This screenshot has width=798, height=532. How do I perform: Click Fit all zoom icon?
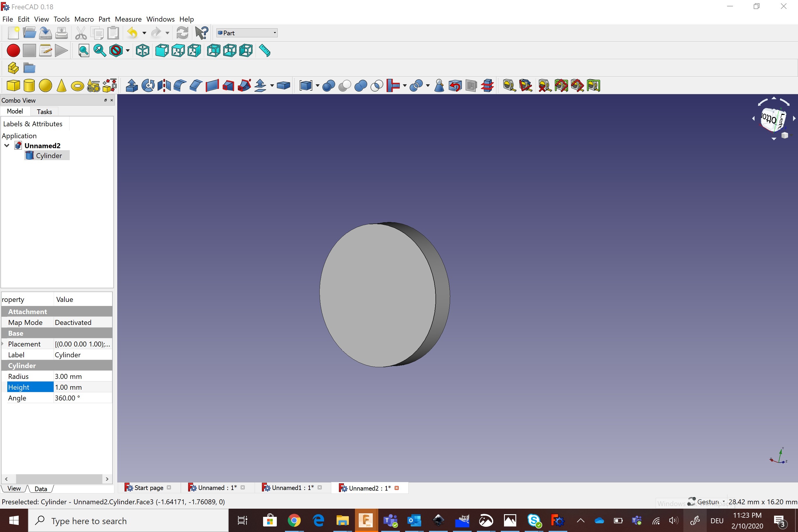(x=83, y=51)
